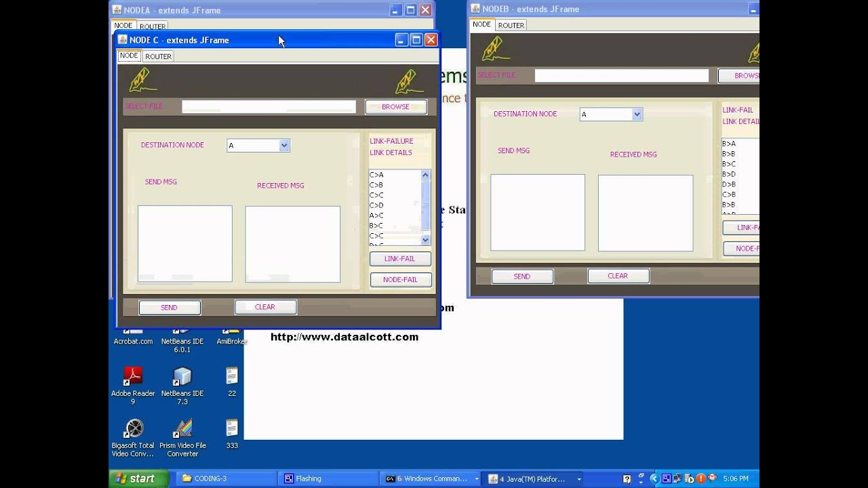This screenshot has height=488, width=868.
Task: Open the Windows Command group dropdown arrow on taskbar
Action: (477, 479)
